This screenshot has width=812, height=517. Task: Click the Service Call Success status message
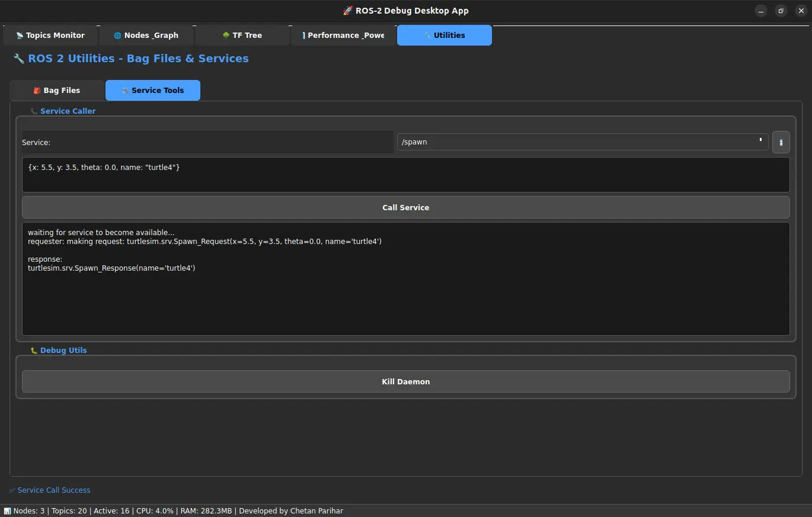point(53,490)
